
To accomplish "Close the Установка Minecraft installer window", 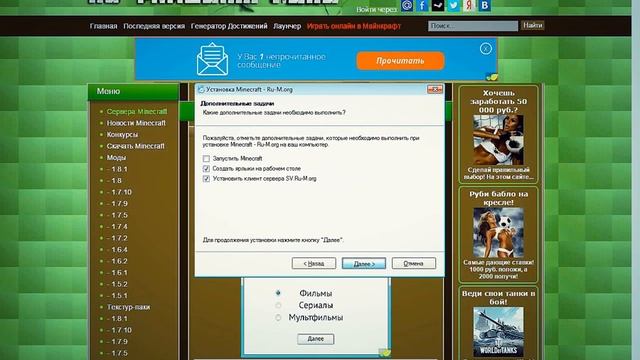I will tap(435, 89).
